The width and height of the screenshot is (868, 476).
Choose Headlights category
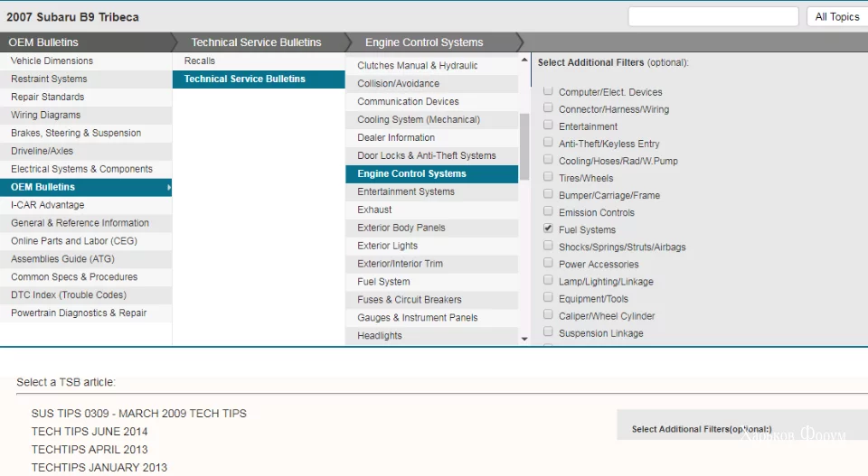432,336
